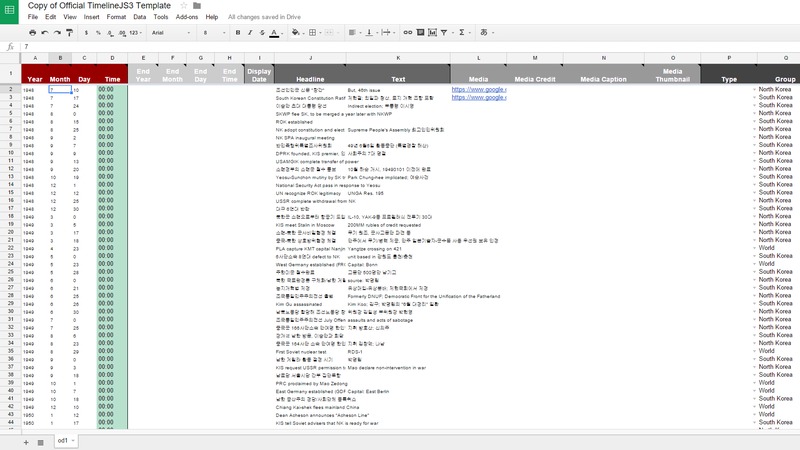Click into the formula bar input
Viewport: 800px width, 450px height.
pyautogui.click(x=408, y=46)
